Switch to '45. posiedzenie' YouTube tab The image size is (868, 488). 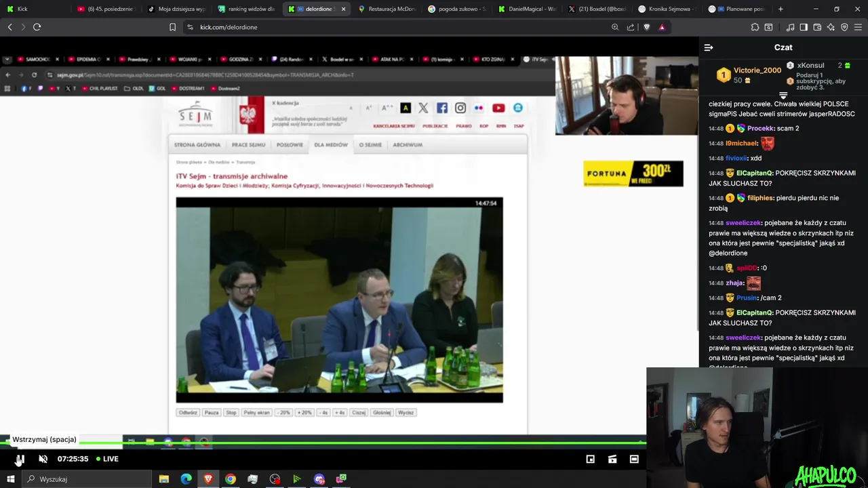pos(105,9)
